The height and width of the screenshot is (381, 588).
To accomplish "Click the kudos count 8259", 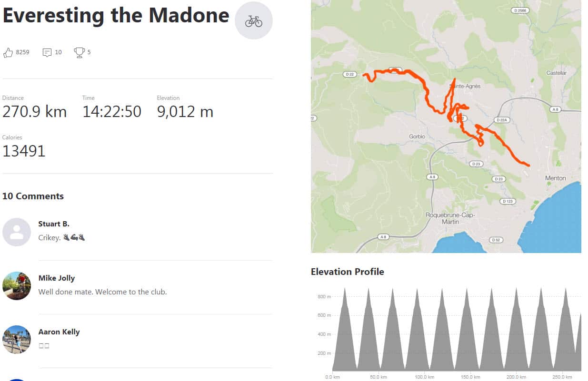I will pos(22,52).
